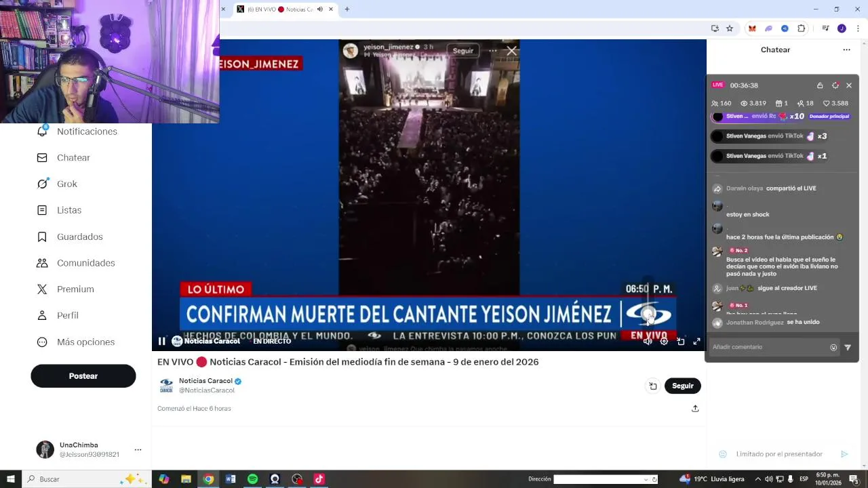Open File Explorer from the taskbar
The image size is (868, 488).
186,479
